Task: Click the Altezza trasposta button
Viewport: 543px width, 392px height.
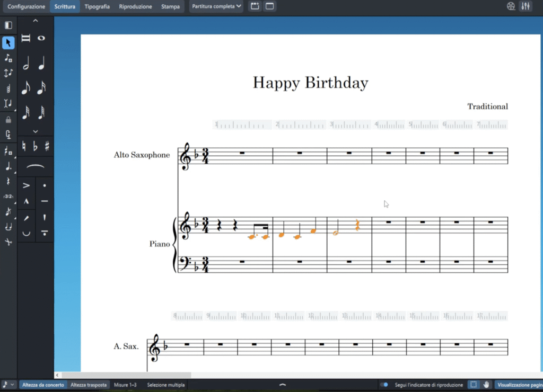Action: (89, 385)
